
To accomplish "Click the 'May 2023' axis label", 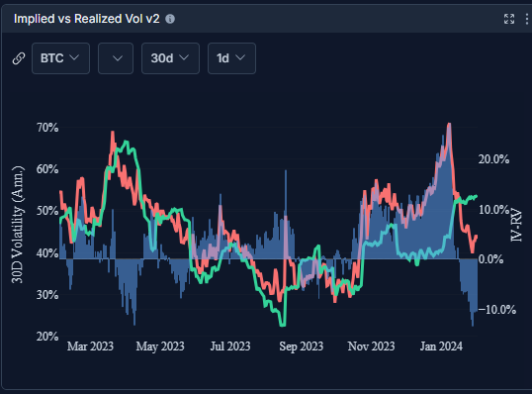I will click(160, 346).
